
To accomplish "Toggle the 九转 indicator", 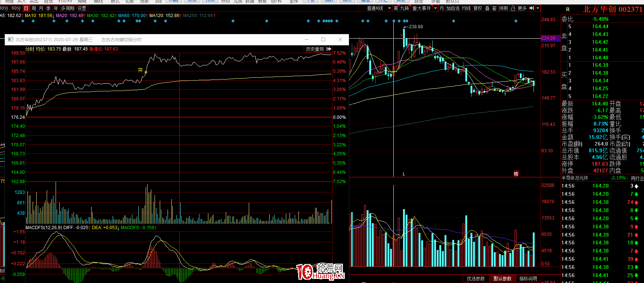I will pyautogui.click(x=405, y=8).
